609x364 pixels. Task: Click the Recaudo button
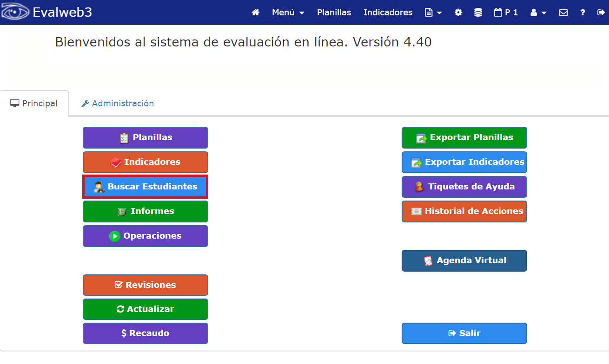tap(145, 333)
